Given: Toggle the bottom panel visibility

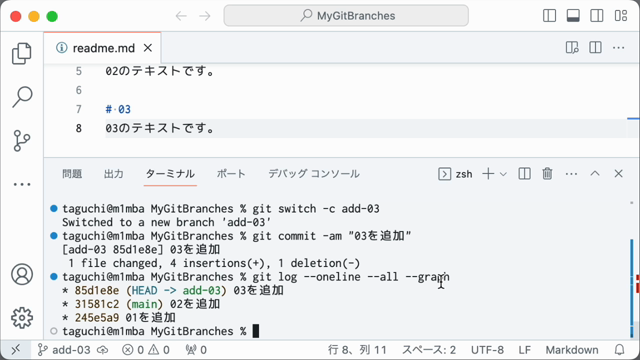Looking at the screenshot, I should point(573,16).
